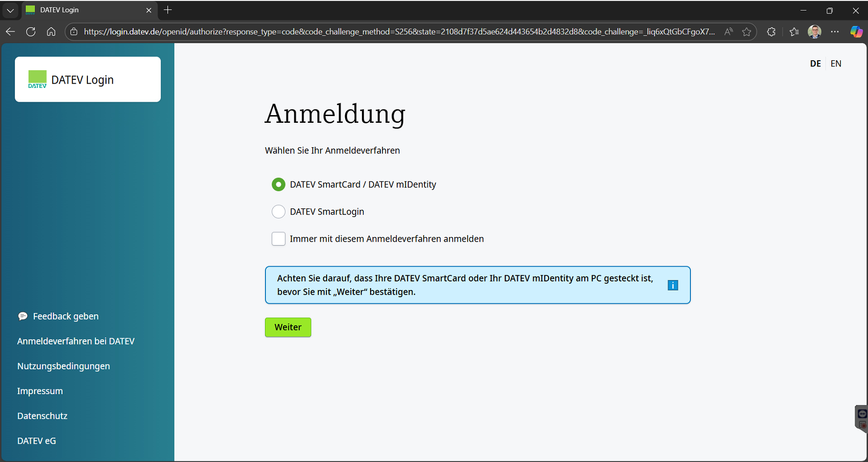Switch language to DE
The height and width of the screenshot is (462, 868).
coord(815,64)
